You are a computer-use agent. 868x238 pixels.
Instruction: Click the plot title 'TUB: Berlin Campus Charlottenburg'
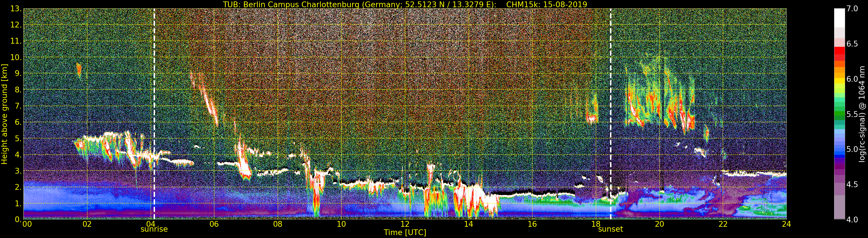coord(291,4)
